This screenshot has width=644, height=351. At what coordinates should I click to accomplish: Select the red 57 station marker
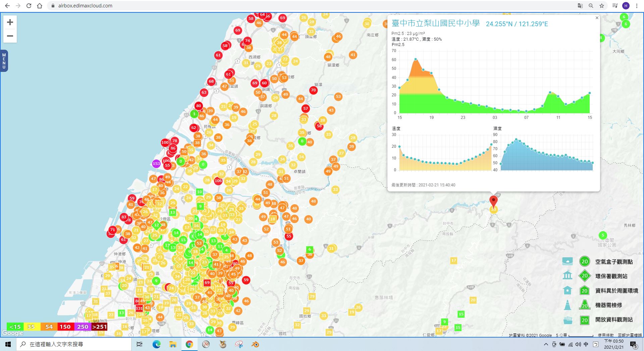[306, 108]
